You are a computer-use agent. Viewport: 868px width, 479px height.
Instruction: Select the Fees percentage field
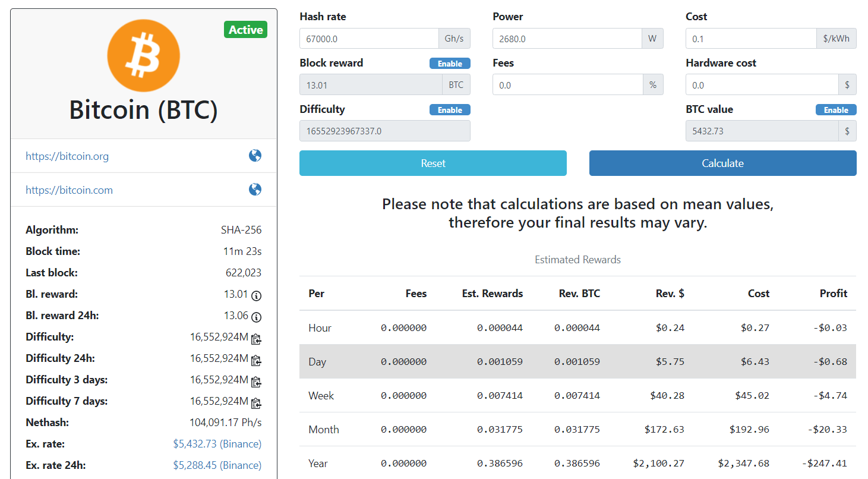[567, 84]
